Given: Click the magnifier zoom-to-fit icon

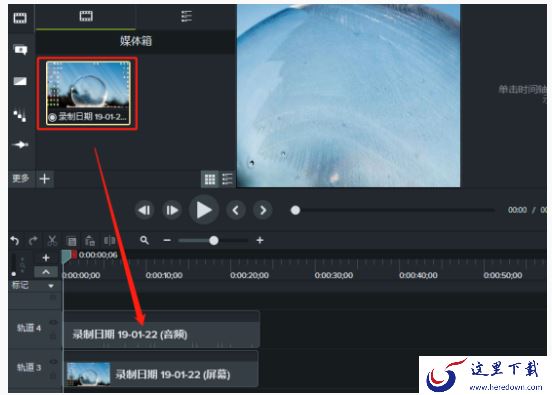Looking at the screenshot, I should pyautogui.click(x=144, y=240).
